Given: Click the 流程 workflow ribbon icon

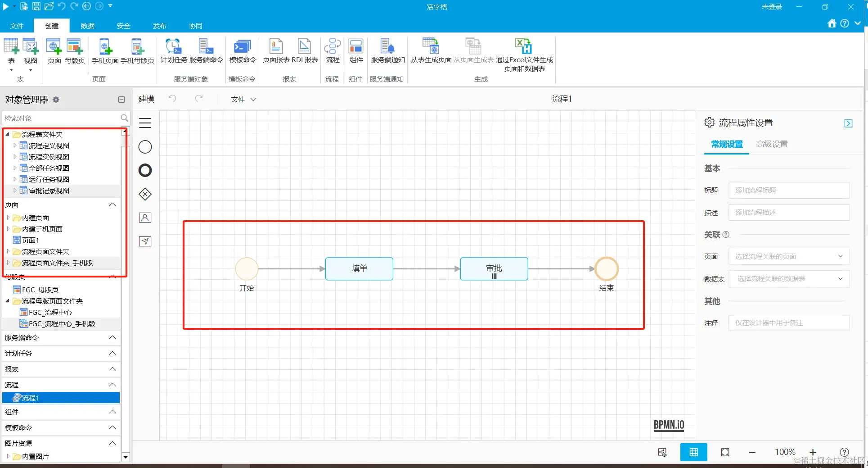Looking at the screenshot, I should pyautogui.click(x=333, y=46).
